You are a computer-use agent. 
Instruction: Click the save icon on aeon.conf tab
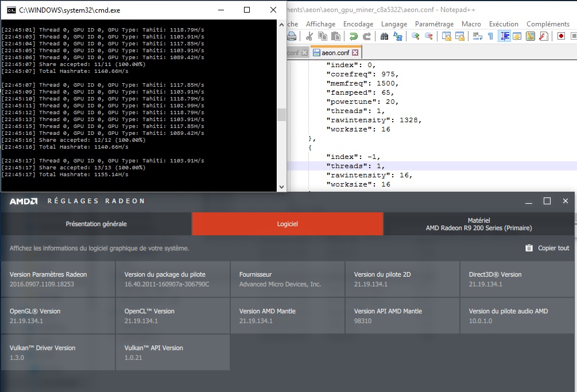316,53
